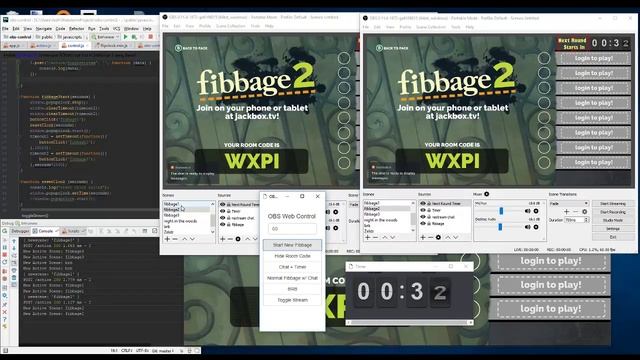Run the configuration with the green play icon in the IDE
The image size is (640, 360).
click(126, 37)
